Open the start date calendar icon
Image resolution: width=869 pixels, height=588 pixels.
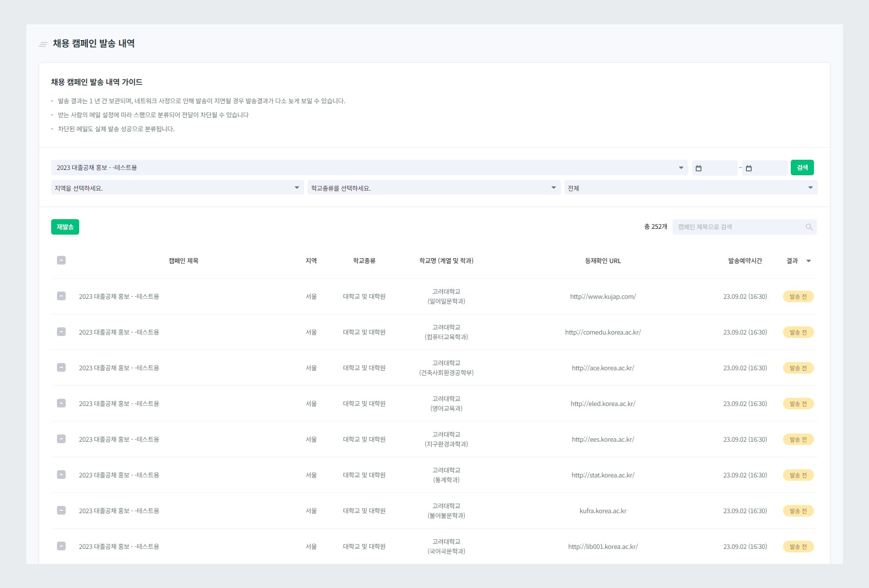point(699,168)
